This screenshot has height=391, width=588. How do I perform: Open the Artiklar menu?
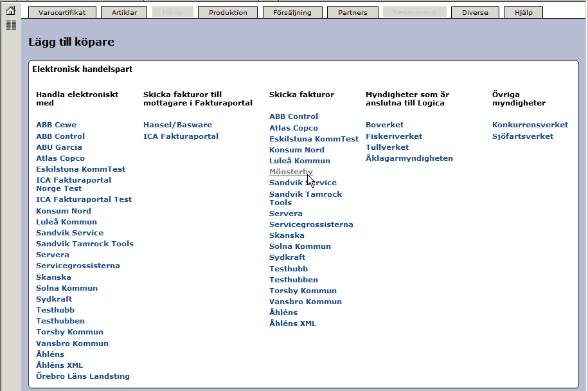124,12
